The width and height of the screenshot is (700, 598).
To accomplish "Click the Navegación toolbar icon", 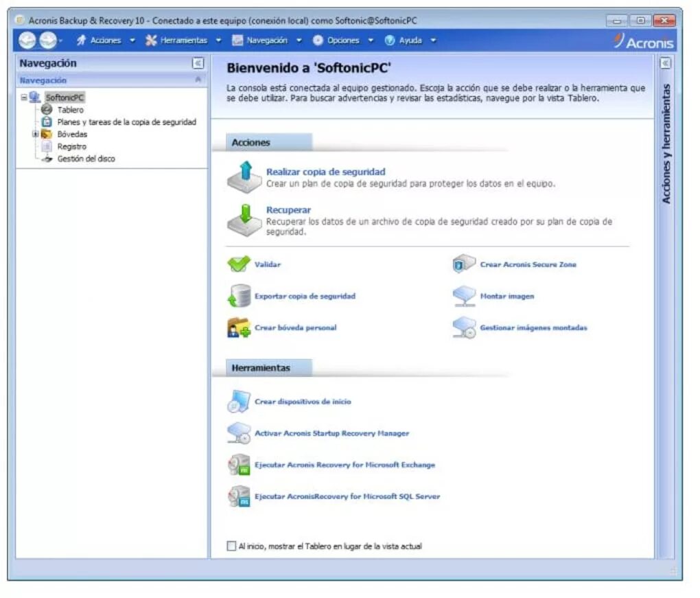I will [237, 41].
